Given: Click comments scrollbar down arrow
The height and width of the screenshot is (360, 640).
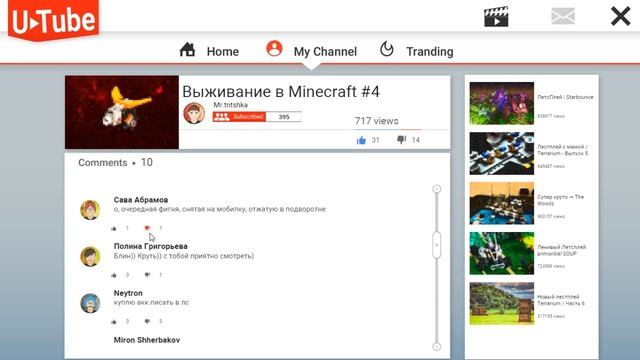Looking at the screenshot, I should tap(436, 347).
